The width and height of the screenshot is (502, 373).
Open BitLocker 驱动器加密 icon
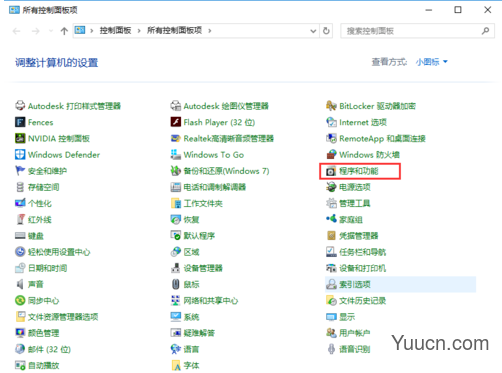(x=331, y=106)
